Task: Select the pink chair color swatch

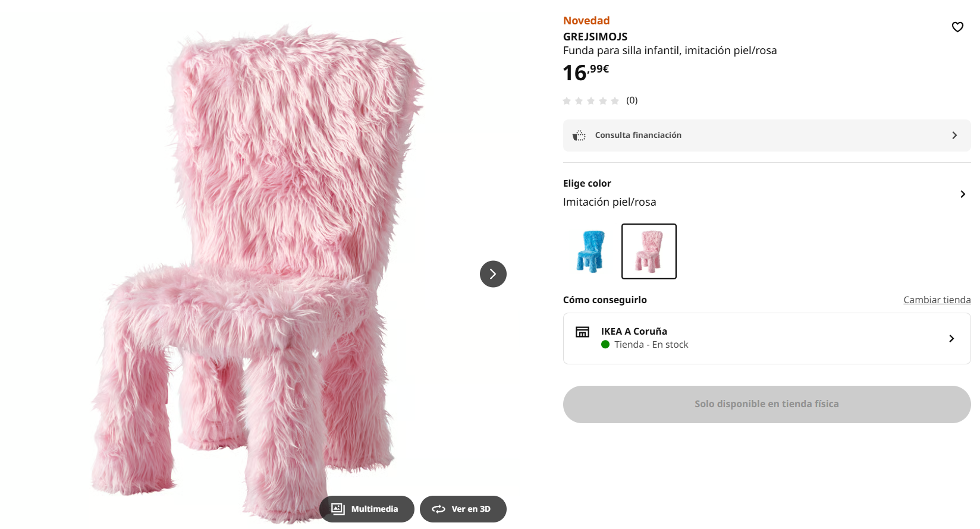Action: point(649,251)
